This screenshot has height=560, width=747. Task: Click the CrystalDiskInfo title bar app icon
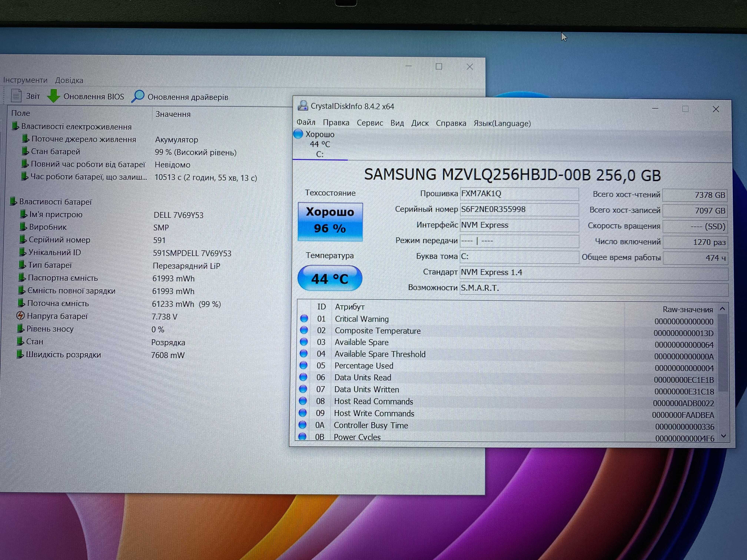coord(303,106)
